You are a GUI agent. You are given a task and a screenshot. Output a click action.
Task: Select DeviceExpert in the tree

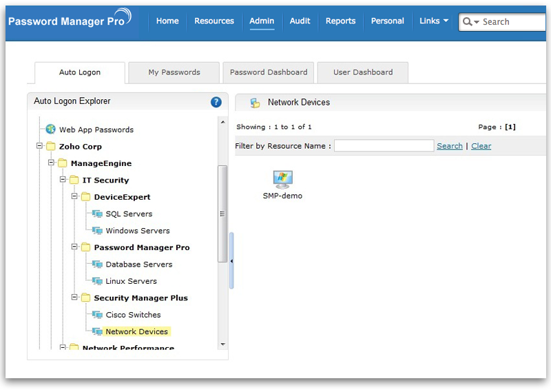click(123, 197)
